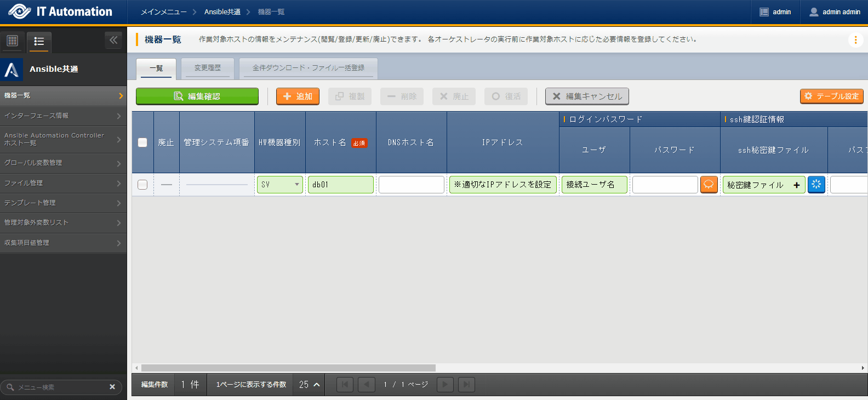Switch to the 変更履歴 tab
This screenshot has height=400, width=868.
point(208,68)
